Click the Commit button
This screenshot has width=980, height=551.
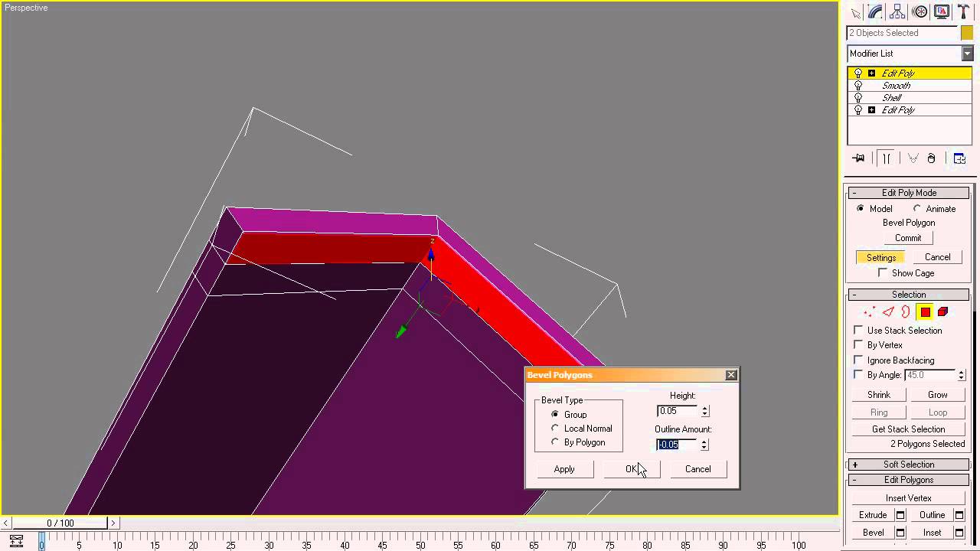(x=908, y=238)
